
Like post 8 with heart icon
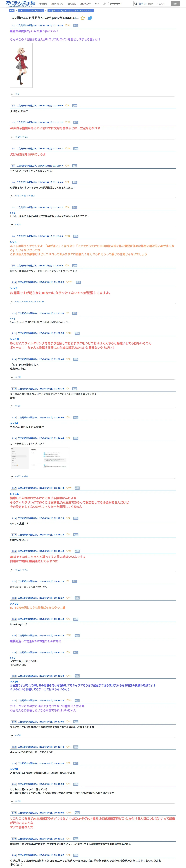coord(66,236)
